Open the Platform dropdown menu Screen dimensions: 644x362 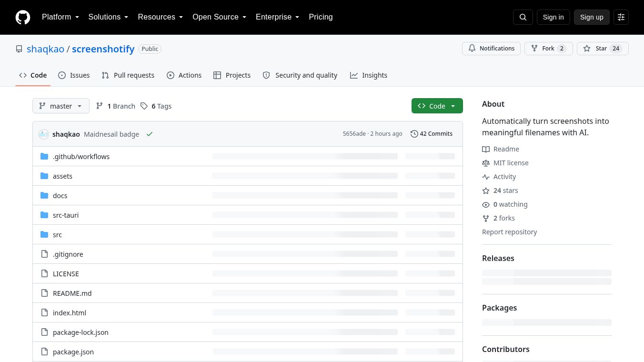tap(60, 17)
